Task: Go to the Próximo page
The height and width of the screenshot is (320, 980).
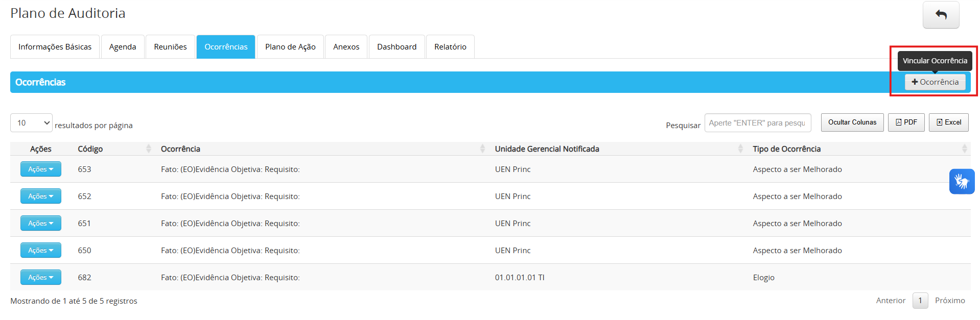Action: coord(949,301)
